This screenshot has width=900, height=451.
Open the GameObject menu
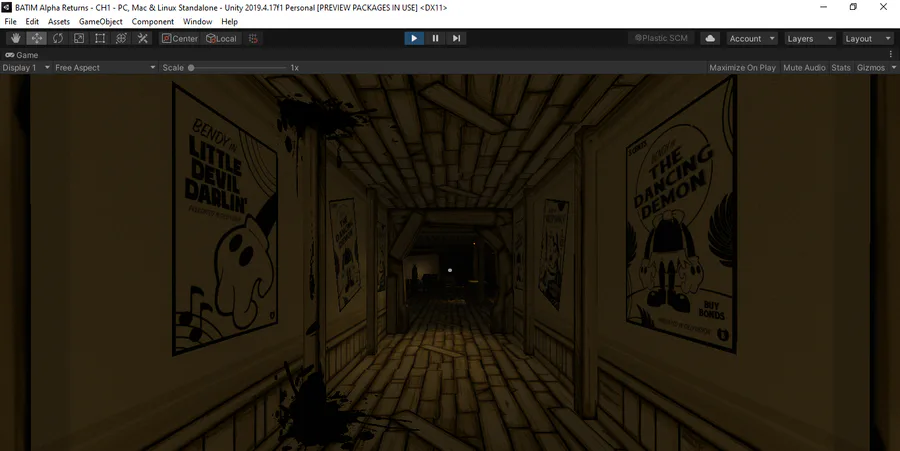(x=100, y=21)
